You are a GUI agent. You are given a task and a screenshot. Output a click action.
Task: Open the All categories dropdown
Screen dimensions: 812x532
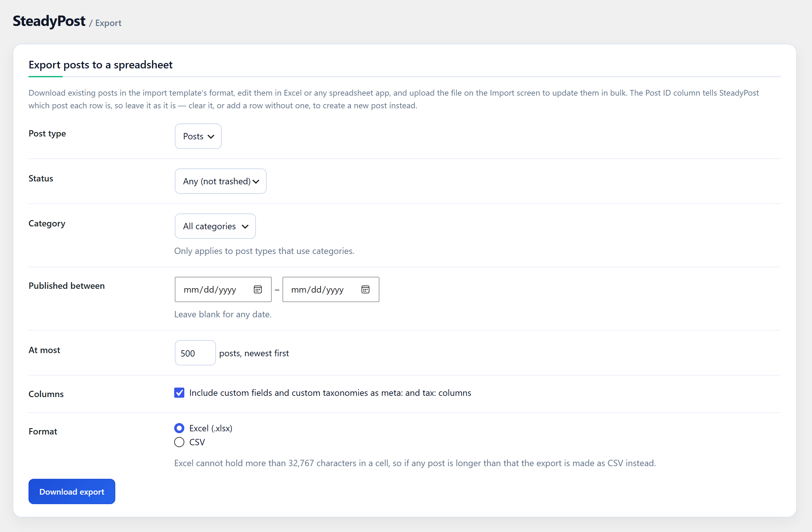pos(215,226)
